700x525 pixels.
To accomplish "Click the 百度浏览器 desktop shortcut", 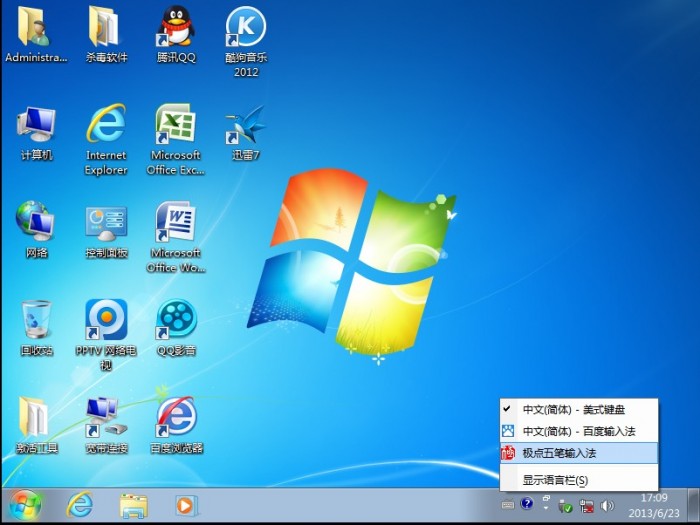I will click(176, 418).
